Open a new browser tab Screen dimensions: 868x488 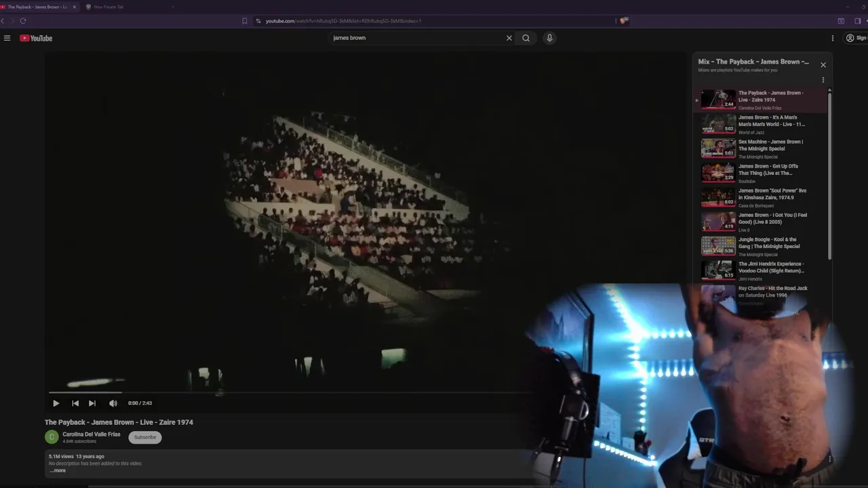click(x=173, y=7)
